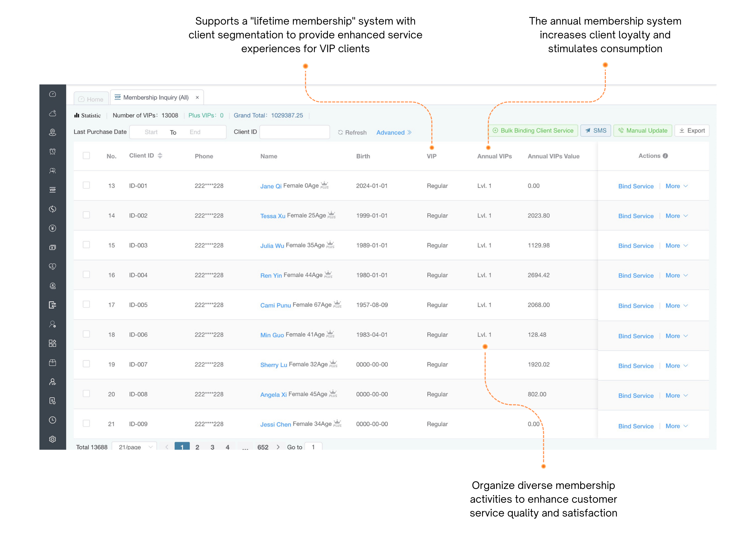Open the VIP sidebar menu icon
The image size is (756, 534).
click(x=53, y=190)
